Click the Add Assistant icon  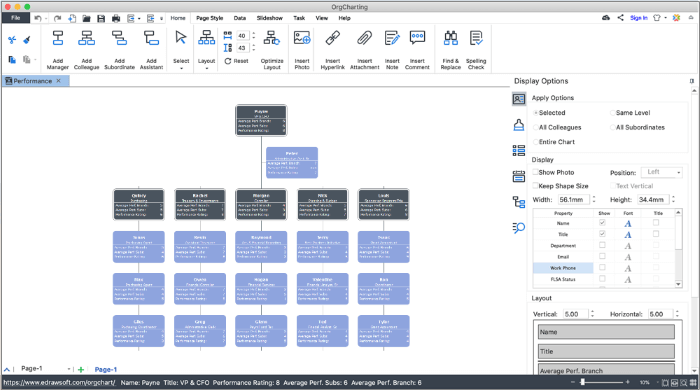coord(151,38)
